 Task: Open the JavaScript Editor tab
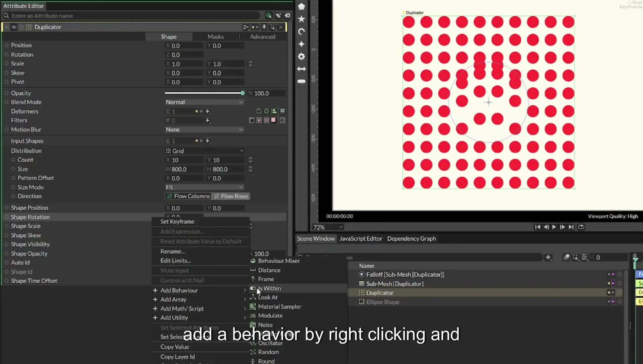coord(361,239)
